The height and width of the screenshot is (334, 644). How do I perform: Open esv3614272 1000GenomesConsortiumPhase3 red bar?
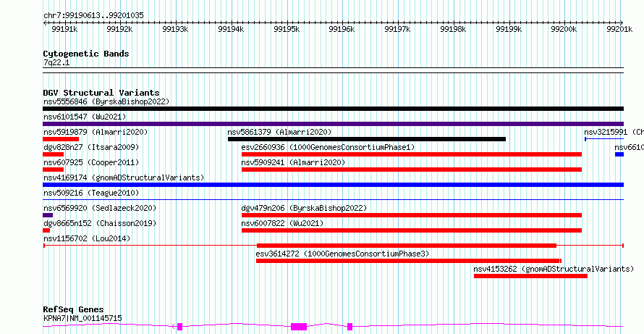coord(409,261)
